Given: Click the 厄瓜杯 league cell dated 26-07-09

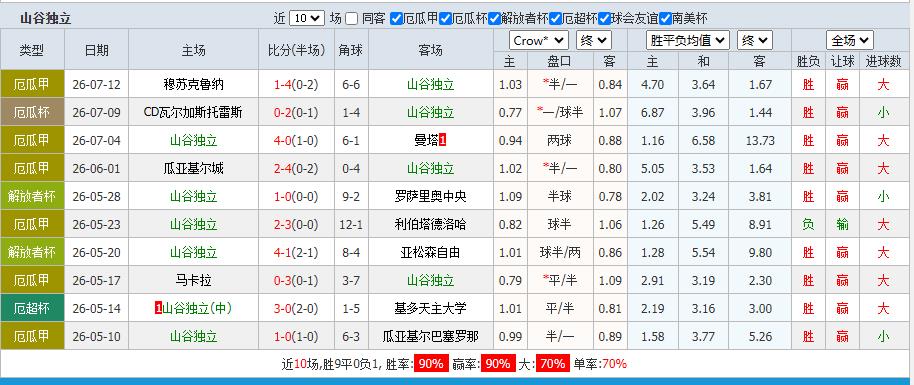Looking at the screenshot, I should 32,112.
